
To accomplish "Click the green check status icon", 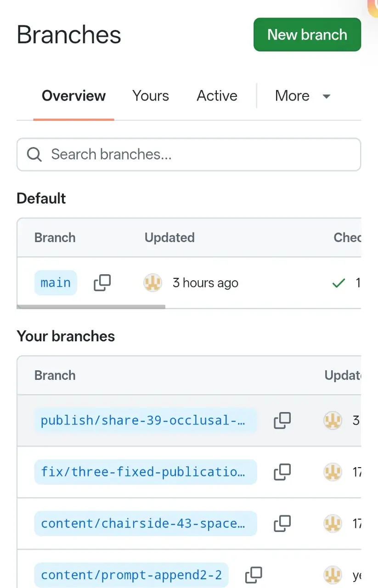I will [339, 283].
